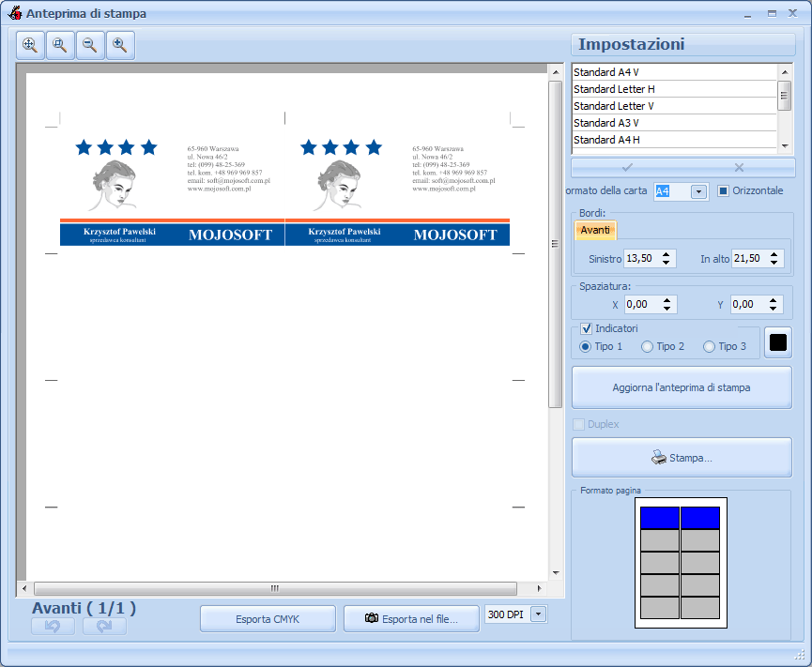Click the previous page curved arrow button
The width and height of the screenshot is (812, 667).
(x=53, y=626)
